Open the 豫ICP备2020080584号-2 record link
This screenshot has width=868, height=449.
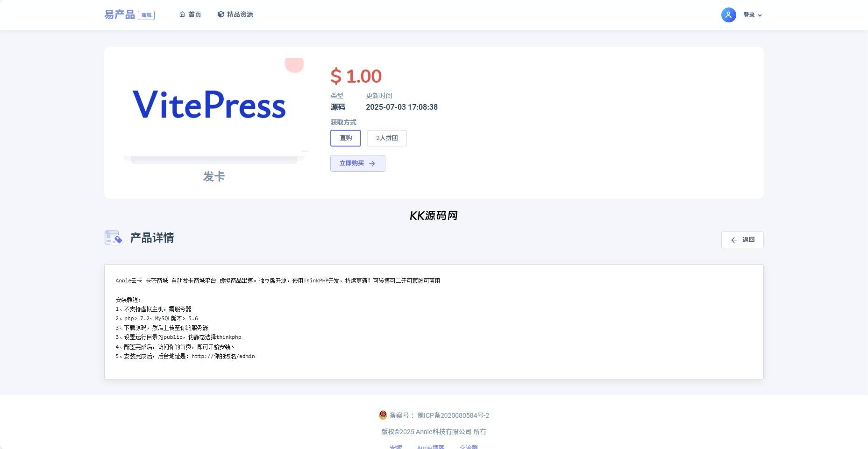coord(453,415)
